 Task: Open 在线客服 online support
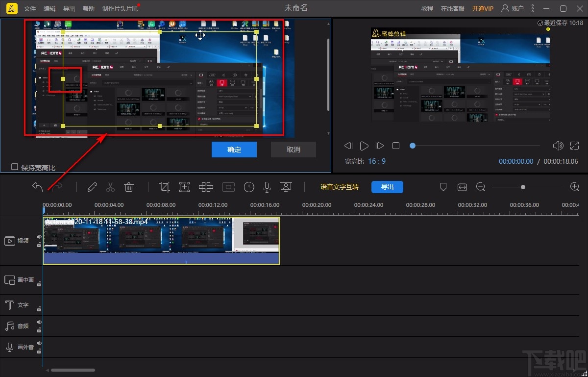tap(453, 9)
